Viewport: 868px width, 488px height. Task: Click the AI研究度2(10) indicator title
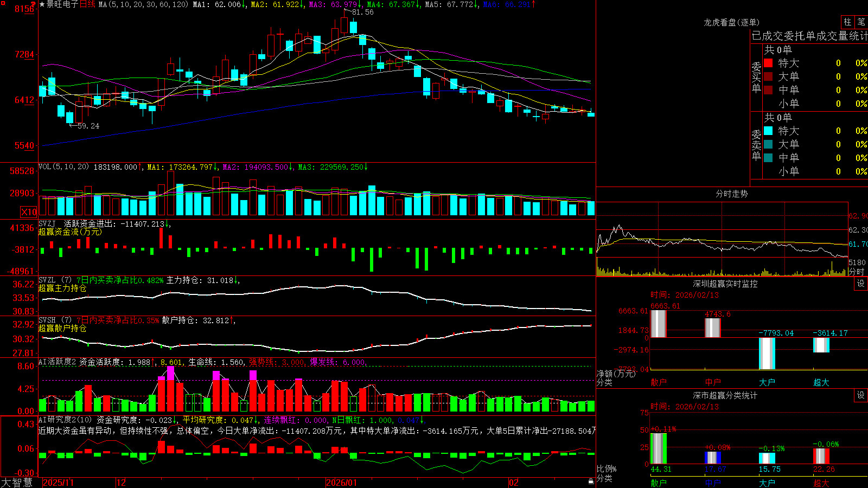[66, 420]
